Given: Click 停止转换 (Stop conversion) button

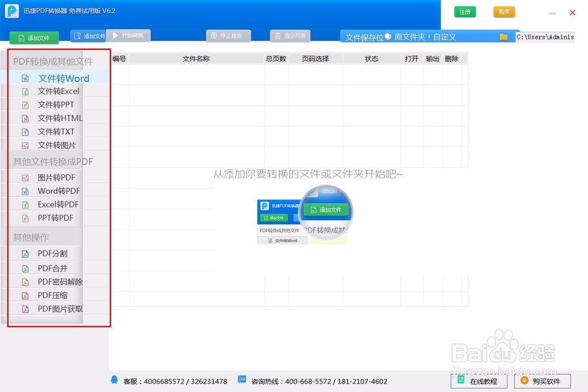Looking at the screenshot, I should pyautogui.click(x=228, y=36).
